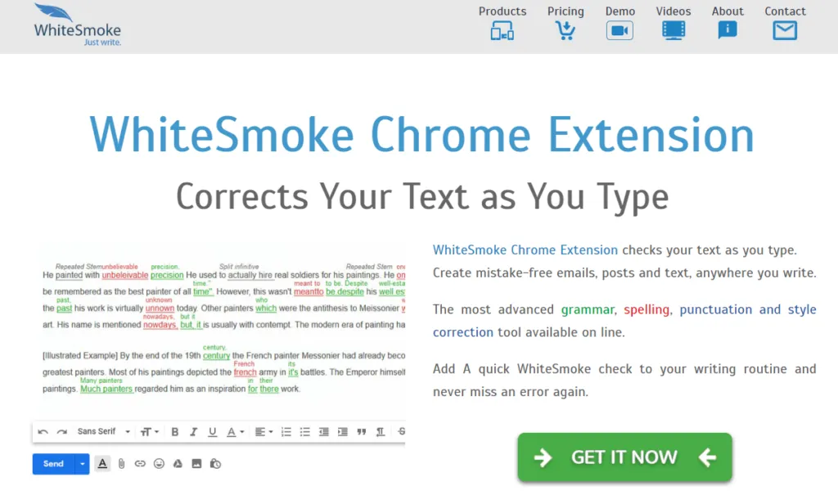Click the WhiteSmoke logo
Image resolution: width=838 pixels, height=504 pixels.
78,25
